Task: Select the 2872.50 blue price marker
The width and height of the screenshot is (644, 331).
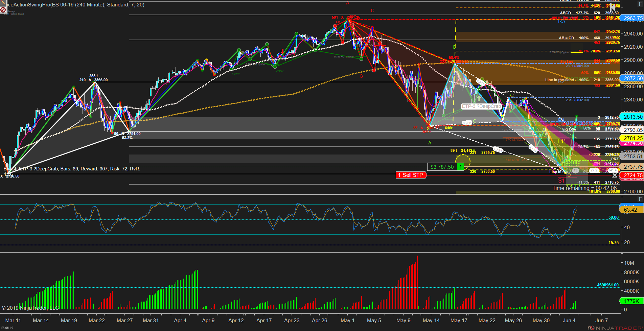Action: pyautogui.click(x=632, y=78)
